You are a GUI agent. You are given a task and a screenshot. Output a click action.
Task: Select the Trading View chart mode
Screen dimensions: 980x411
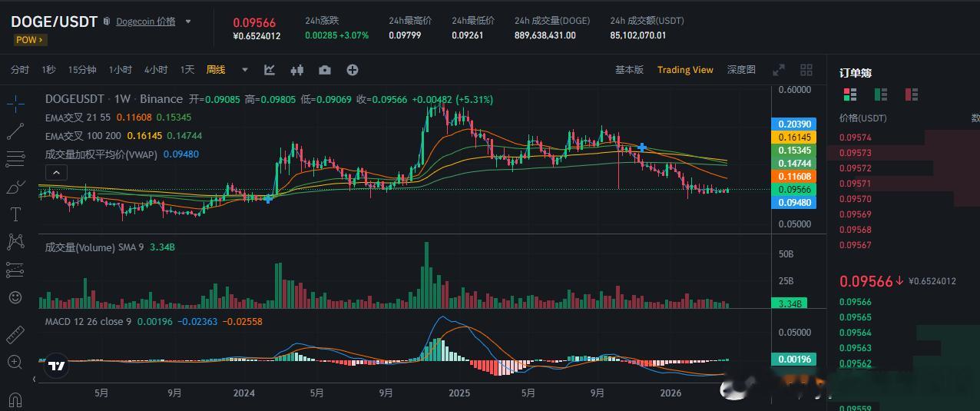pyautogui.click(x=685, y=70)
